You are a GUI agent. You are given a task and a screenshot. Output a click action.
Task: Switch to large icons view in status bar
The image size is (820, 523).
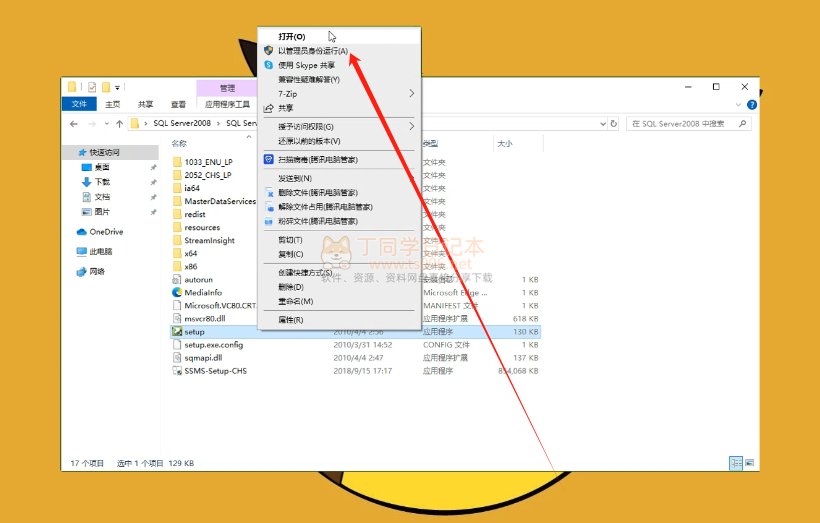(x=749, y=463)
